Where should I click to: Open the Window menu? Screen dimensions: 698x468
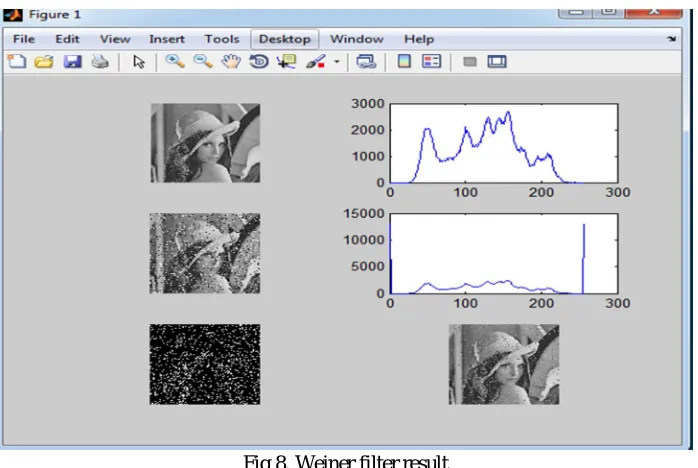[x=357, y=39]
